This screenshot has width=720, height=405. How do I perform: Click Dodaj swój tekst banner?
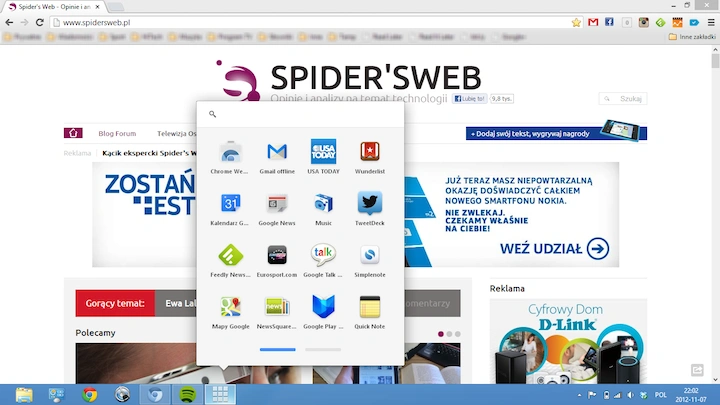pos(556,133)
